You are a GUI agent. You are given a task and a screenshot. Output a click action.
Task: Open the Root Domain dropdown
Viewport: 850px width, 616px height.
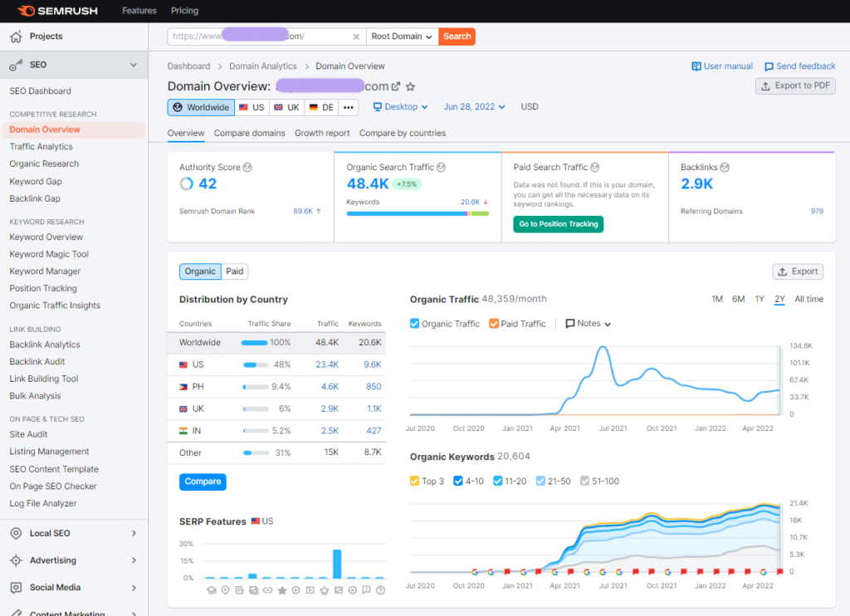tap(401, 36)
